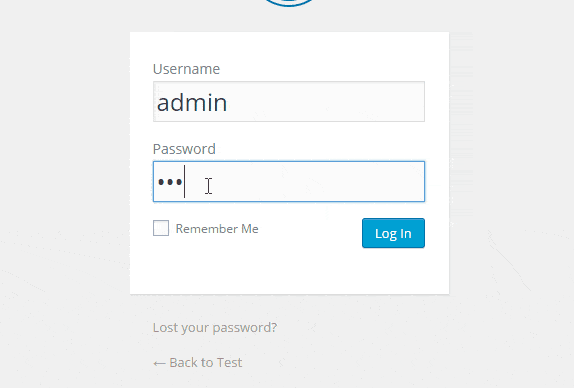Click blank white space above the Username label

[289, 47]
